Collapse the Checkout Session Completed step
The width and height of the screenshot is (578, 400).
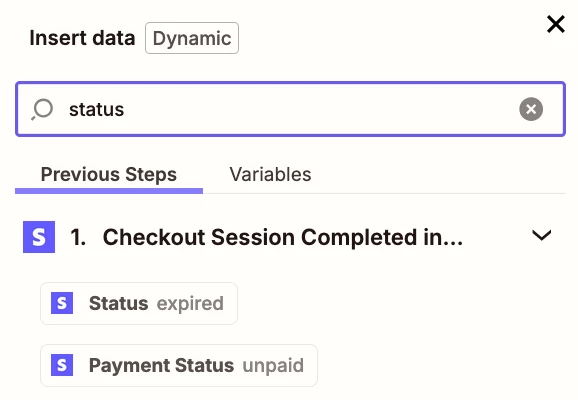point(542,235)
